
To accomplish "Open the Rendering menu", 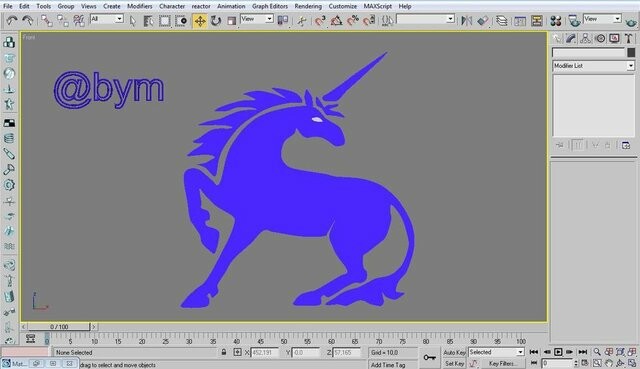I will [308, 6].
